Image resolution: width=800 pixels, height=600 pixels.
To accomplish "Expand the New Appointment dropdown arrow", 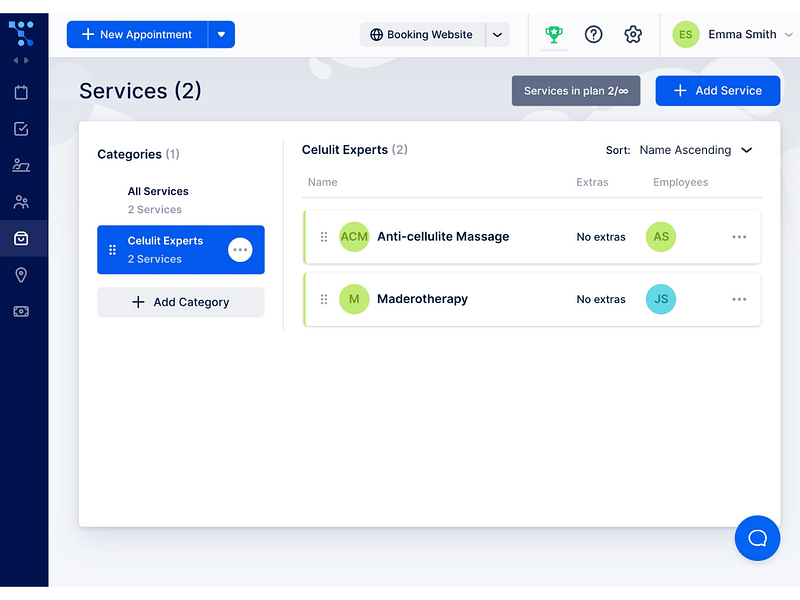I will click(x=221, y=35).
